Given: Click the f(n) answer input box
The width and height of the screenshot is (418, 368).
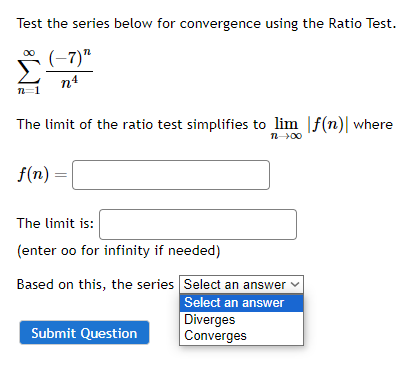Looking at the screenshot, I should point(171,175).
